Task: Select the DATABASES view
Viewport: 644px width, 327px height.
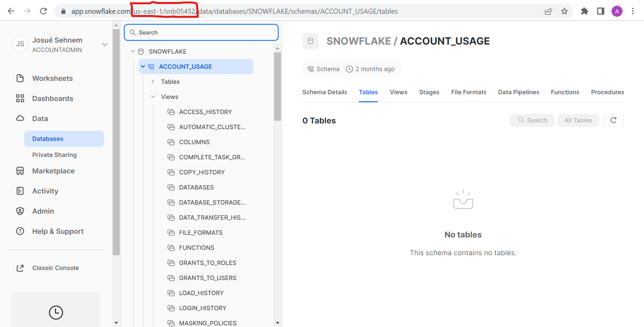Action: click(x=196, y=187)
